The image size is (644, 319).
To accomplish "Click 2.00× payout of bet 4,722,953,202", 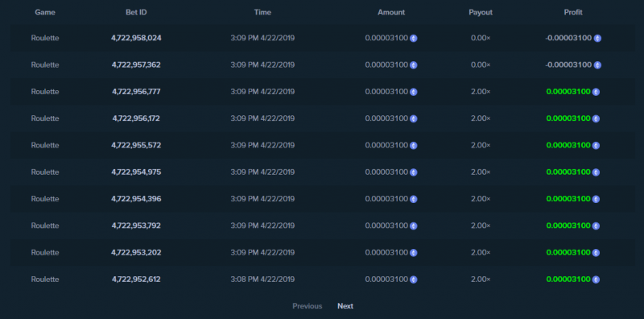I will (481, 252).
